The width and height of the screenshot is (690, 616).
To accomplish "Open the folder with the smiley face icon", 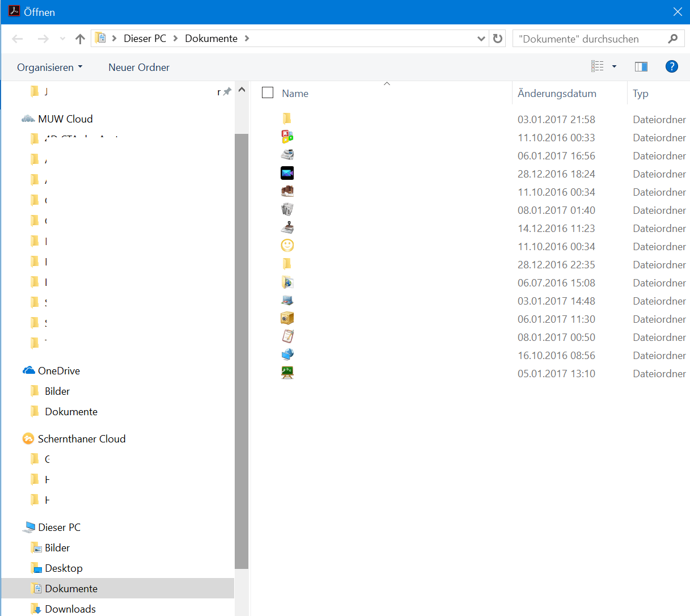I will [287, 245].
